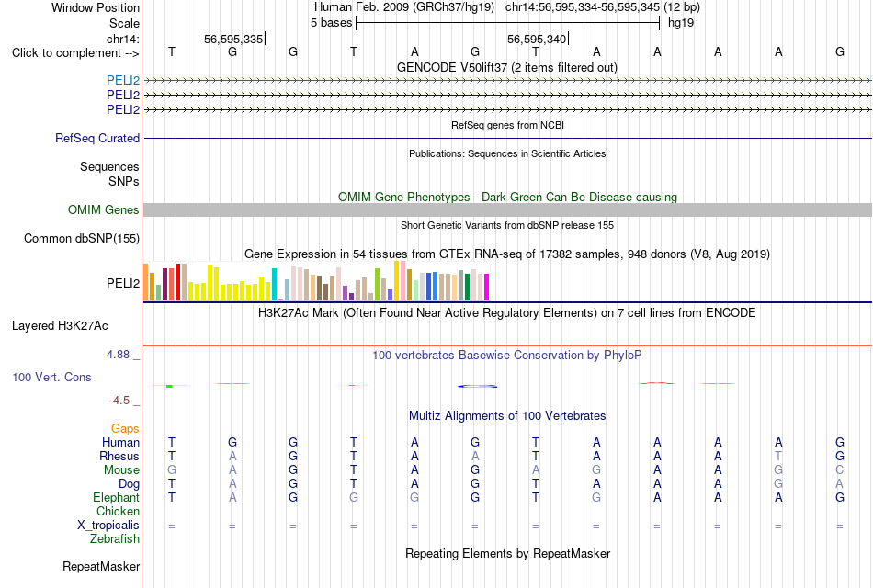Click the 'SNPs' track label
This screenshot has height=588, width=873.
[x=124, y=181]
